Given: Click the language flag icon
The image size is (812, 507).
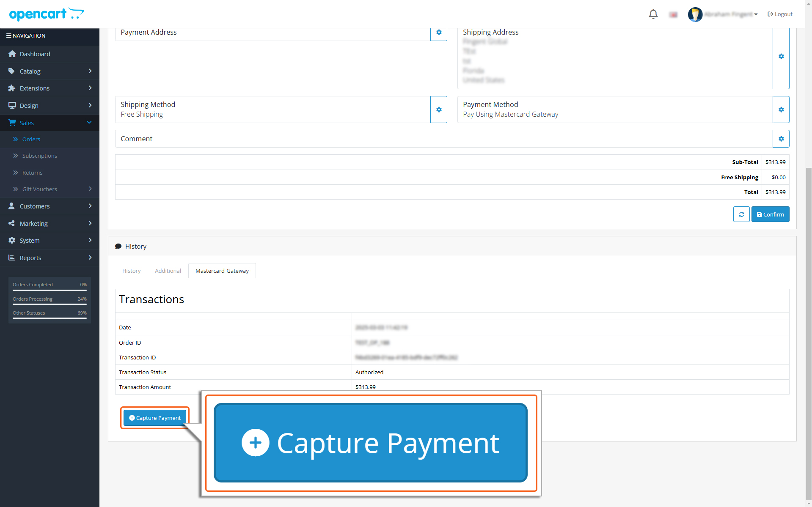Looking at the screenshot, I should [673, 15].
